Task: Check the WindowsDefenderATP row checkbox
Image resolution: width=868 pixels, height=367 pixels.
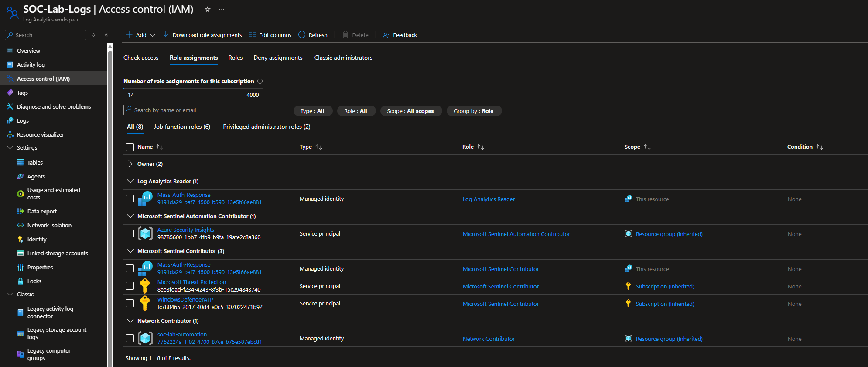Action: (x=130, y=303)
